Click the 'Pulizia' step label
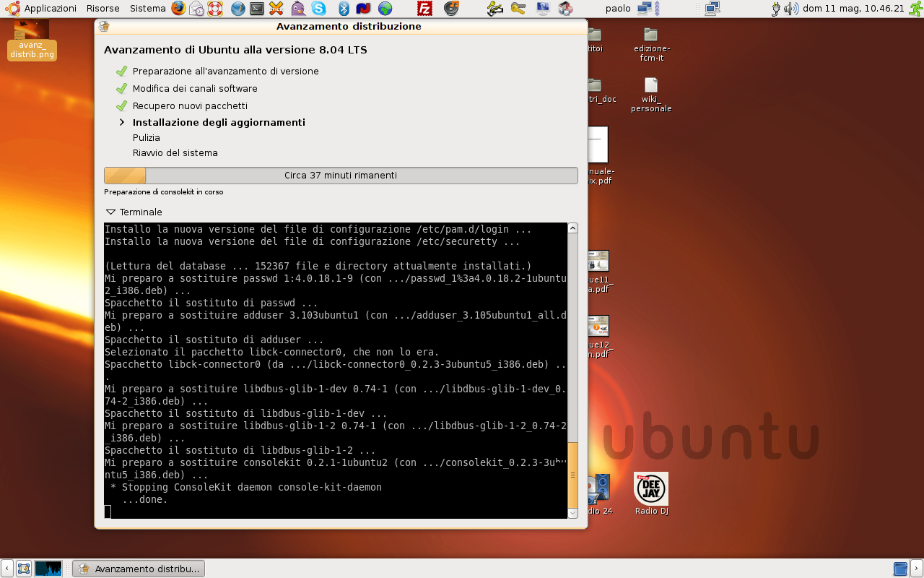 [147, 138]
